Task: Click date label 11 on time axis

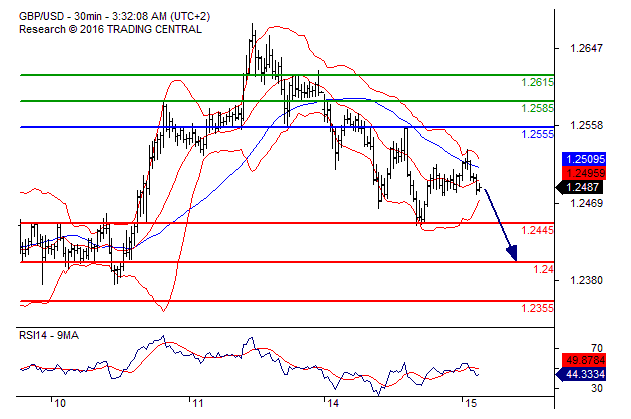Action: 197,403
